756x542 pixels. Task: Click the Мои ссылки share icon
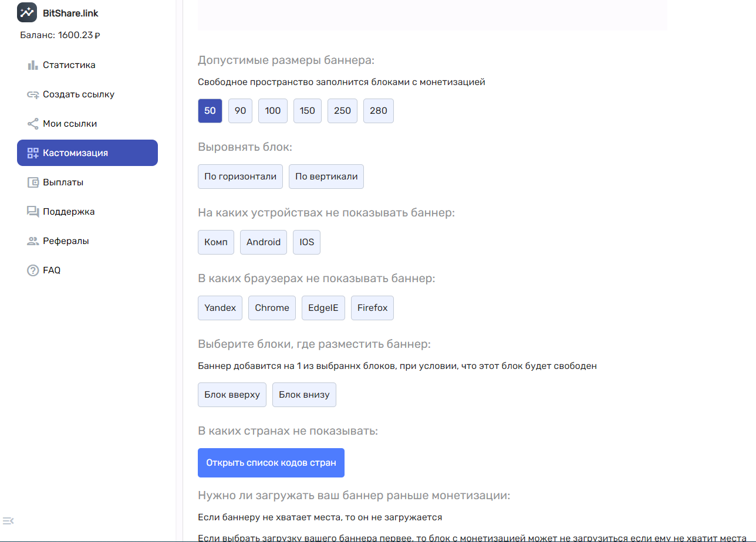[33, 124]
